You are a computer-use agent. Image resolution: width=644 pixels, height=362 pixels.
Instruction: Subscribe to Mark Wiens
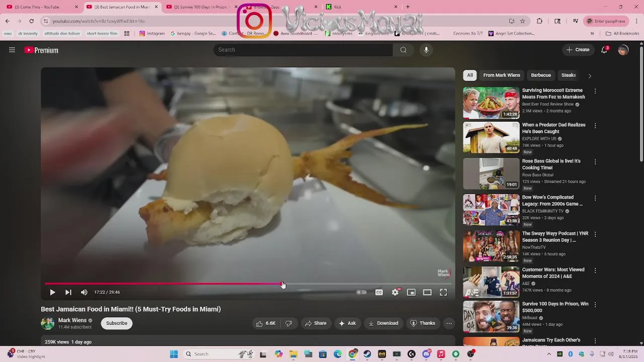pos(117,323)
